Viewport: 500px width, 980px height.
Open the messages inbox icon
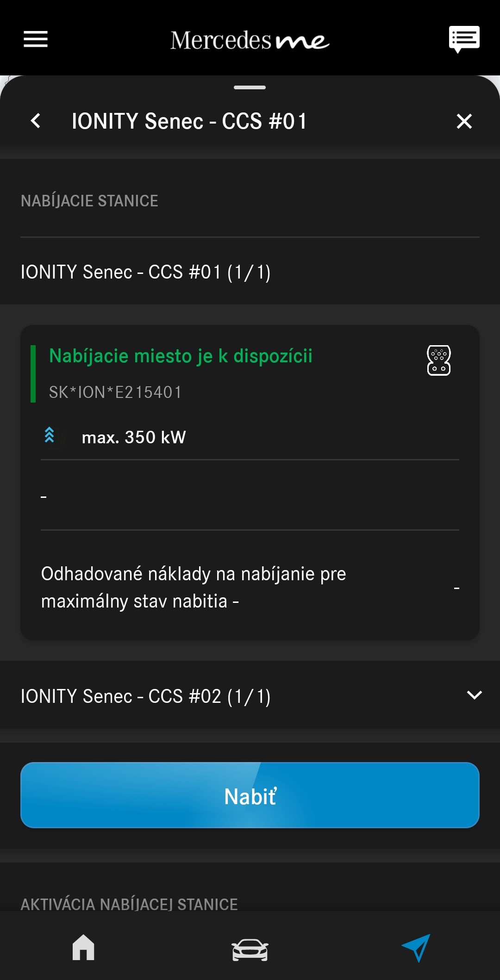pyautogui.click(x=464, y=39)
